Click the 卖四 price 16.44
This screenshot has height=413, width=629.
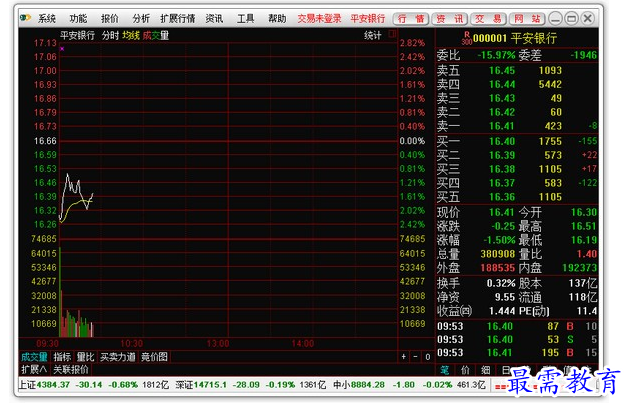[502, 85]
